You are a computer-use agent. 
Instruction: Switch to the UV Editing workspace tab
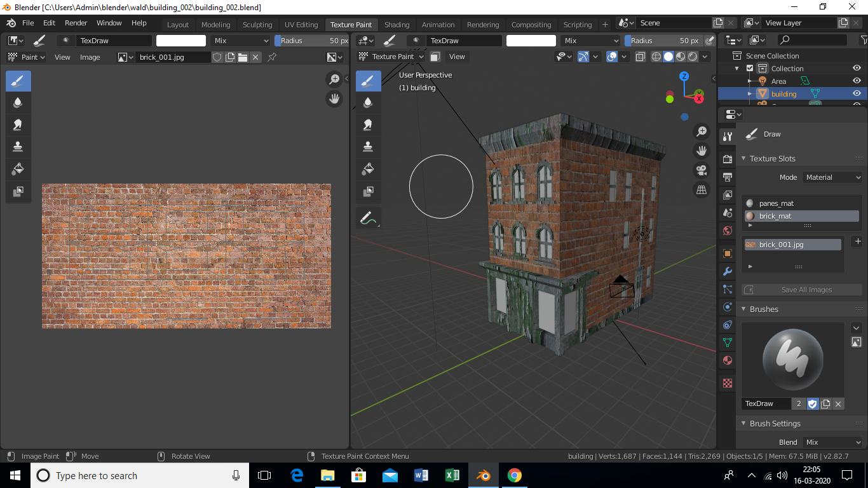[301, 24]
